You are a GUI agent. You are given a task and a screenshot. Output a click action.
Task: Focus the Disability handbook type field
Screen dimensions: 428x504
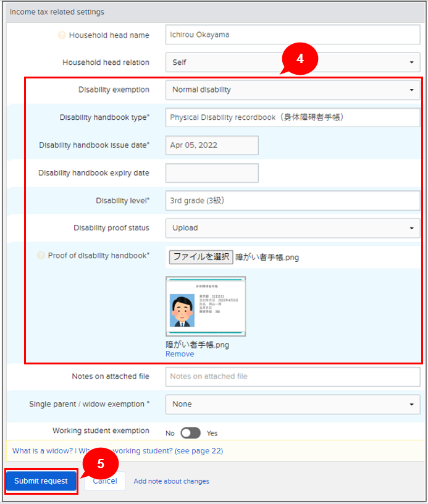coord(292,117)
